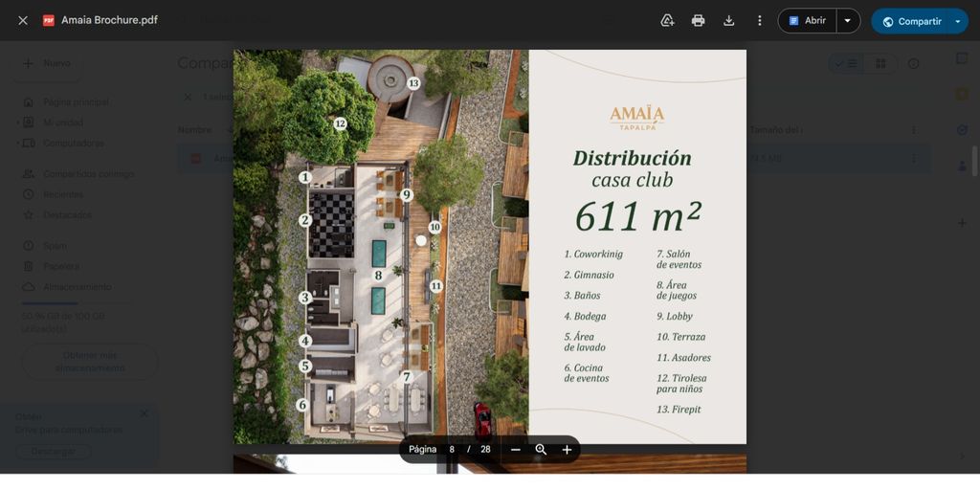
Task: Click the '10. Terraza' legend text
Action: click(680, 337)
